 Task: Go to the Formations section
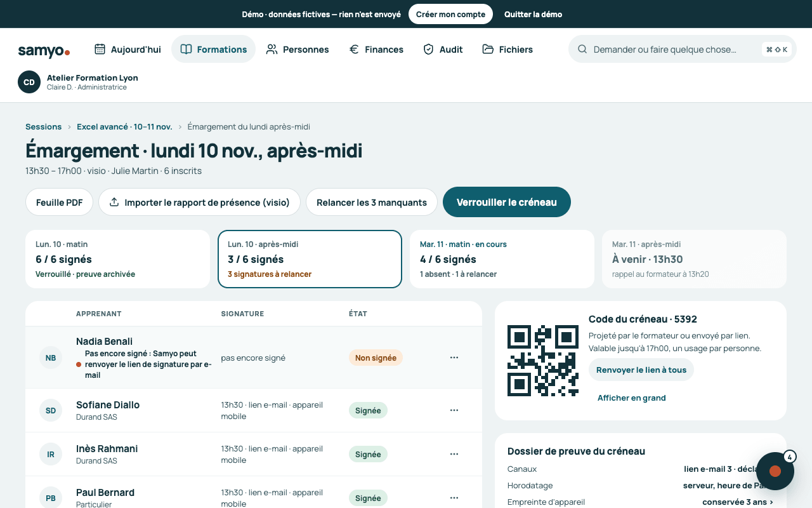click(x=213, y=49)
